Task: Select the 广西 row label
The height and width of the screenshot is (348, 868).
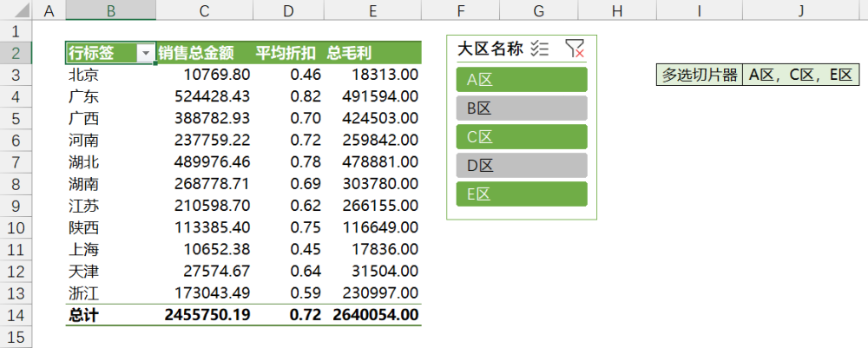Action: click(111, 118)
